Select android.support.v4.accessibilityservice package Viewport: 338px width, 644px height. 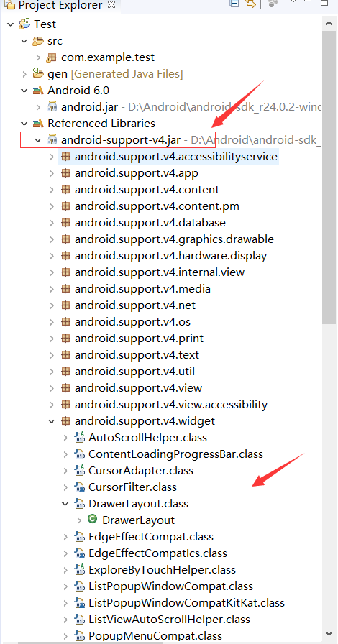[x=176, y=157]
